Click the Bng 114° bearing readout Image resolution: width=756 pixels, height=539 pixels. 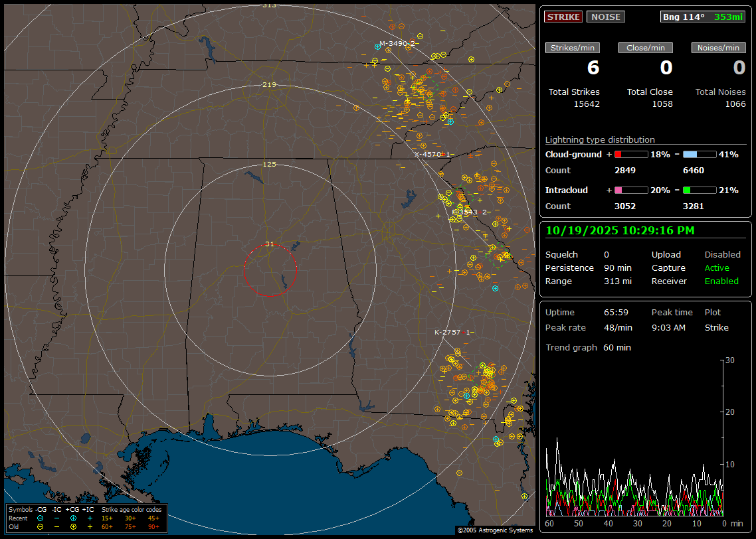684,17
